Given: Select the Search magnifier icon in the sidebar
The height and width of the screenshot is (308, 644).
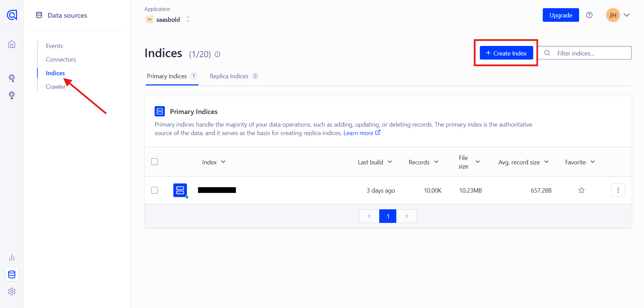Looking at the screenshot, I should 12,78.
